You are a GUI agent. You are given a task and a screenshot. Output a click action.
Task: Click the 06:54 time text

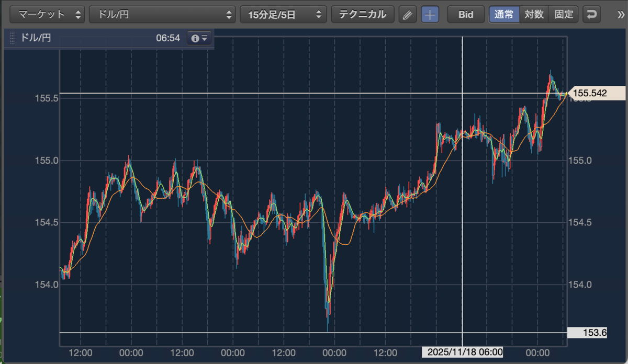click(x=168, y=38)
